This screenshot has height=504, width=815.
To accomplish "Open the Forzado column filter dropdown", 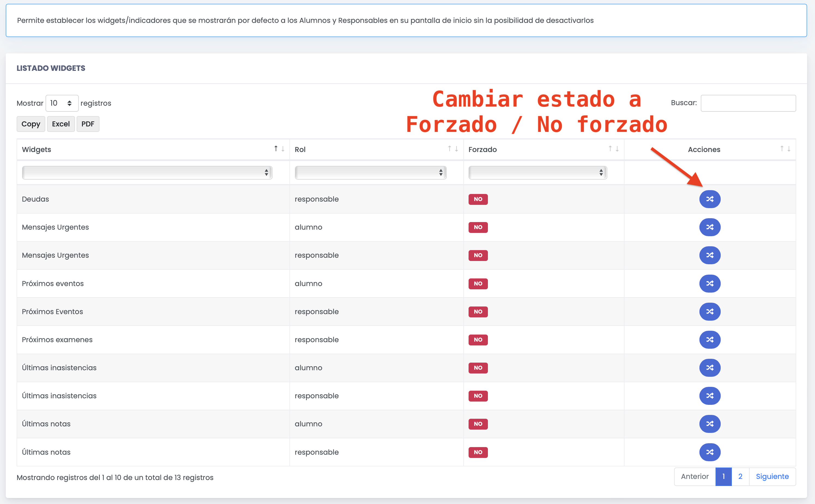I will pyautogui.click(x=537, y=172).
